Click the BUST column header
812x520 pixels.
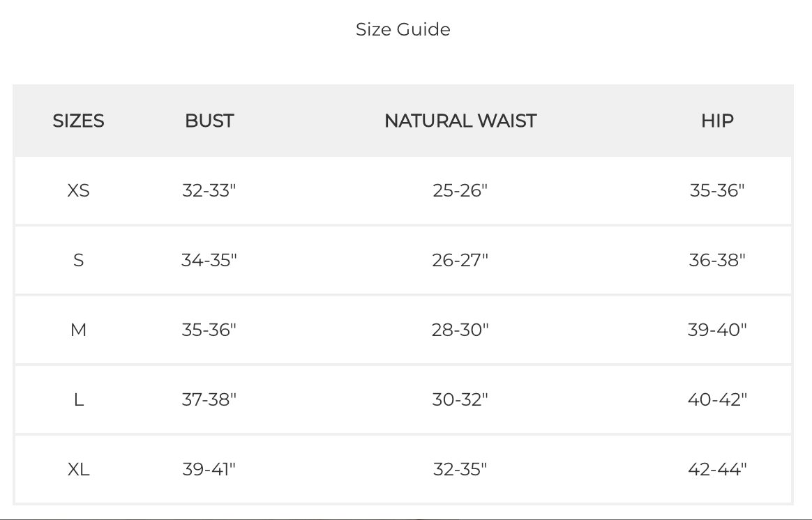click(209, 121)
